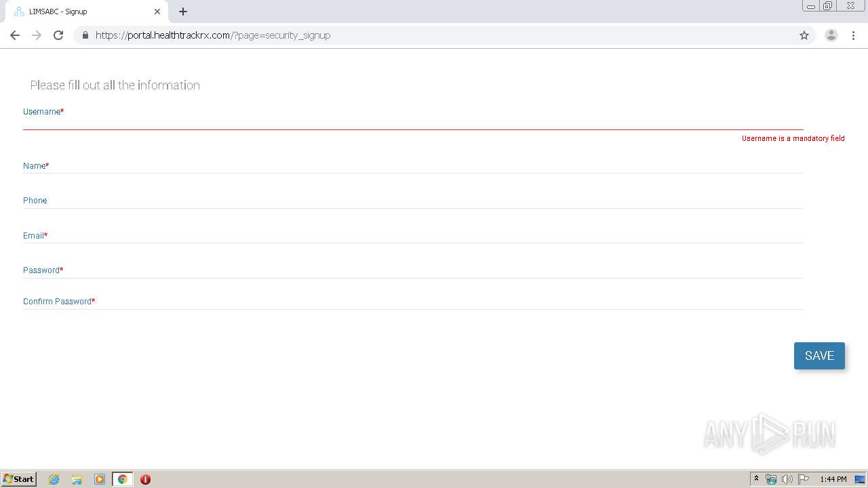Click into the Username field
Viewport: 868px width, 488px height.
413,123
